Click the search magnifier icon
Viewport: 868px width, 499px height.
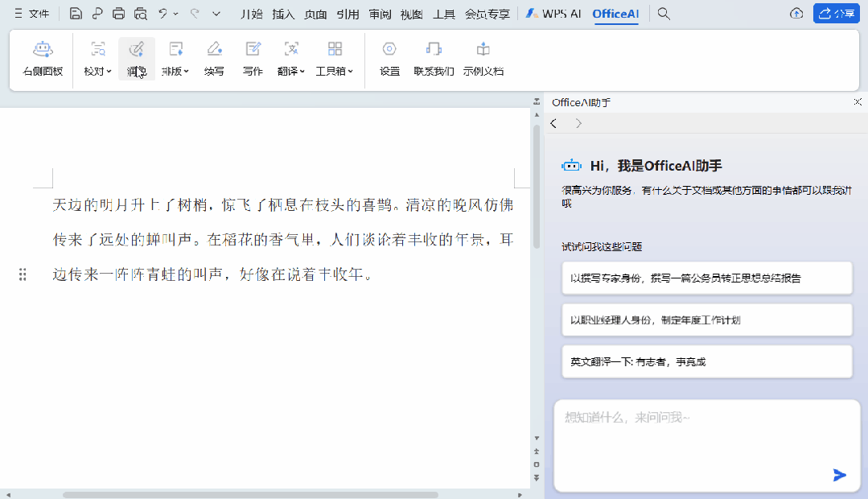(x=664, y=13)
